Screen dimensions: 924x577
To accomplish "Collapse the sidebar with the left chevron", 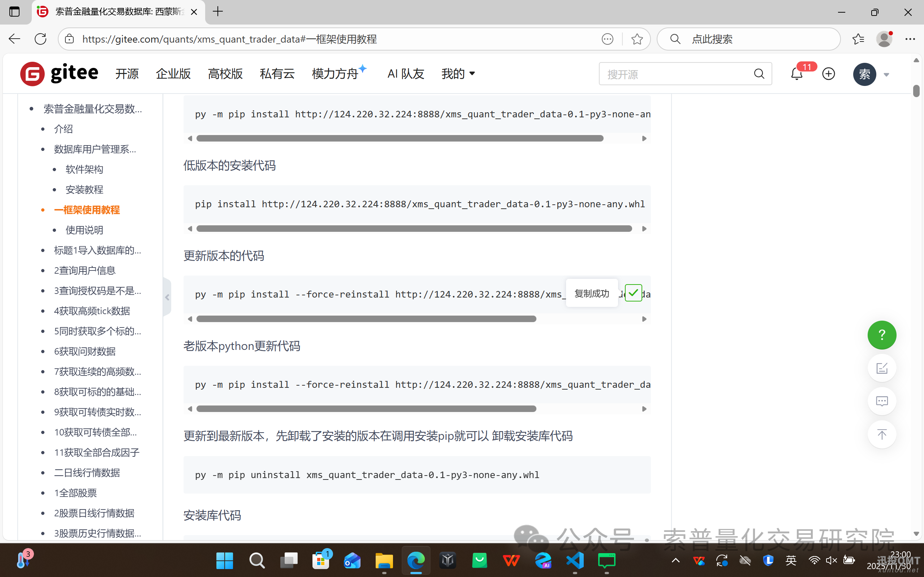I will 167,297.
